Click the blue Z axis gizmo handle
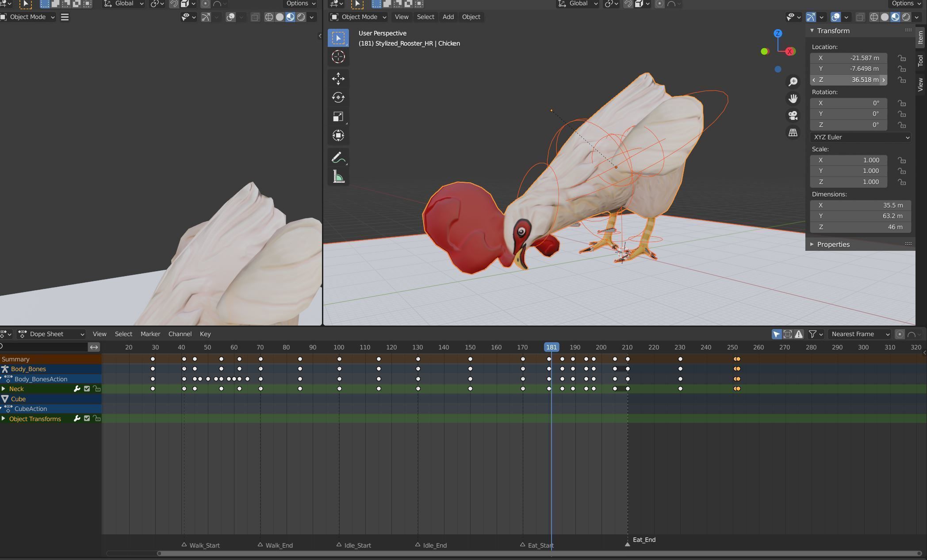Viewport: 927px width, 560px height. [778, 33]
